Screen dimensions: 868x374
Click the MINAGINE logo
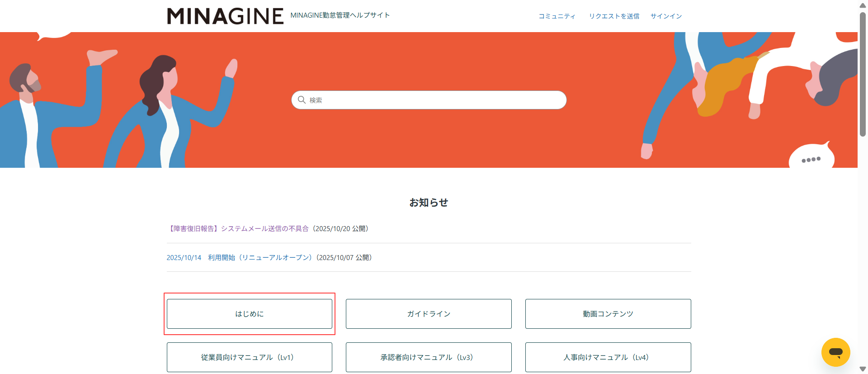tap(225, 16)
